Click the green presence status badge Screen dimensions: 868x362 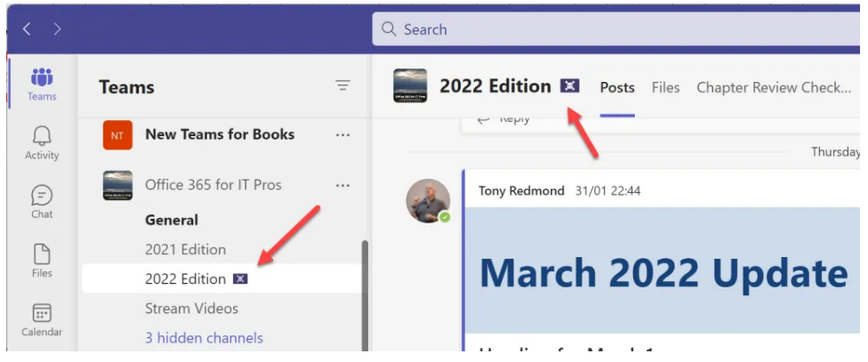pyautogui.click(x=445, y=217)
